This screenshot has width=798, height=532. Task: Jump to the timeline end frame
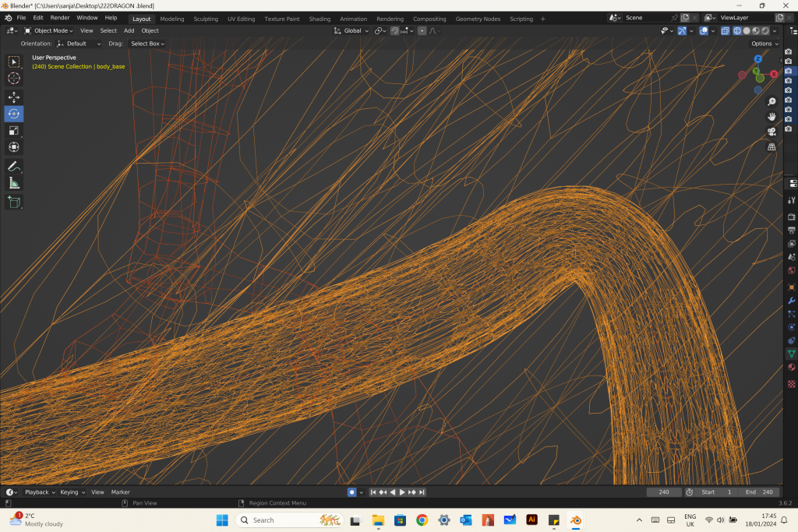[x=422, y=492]
